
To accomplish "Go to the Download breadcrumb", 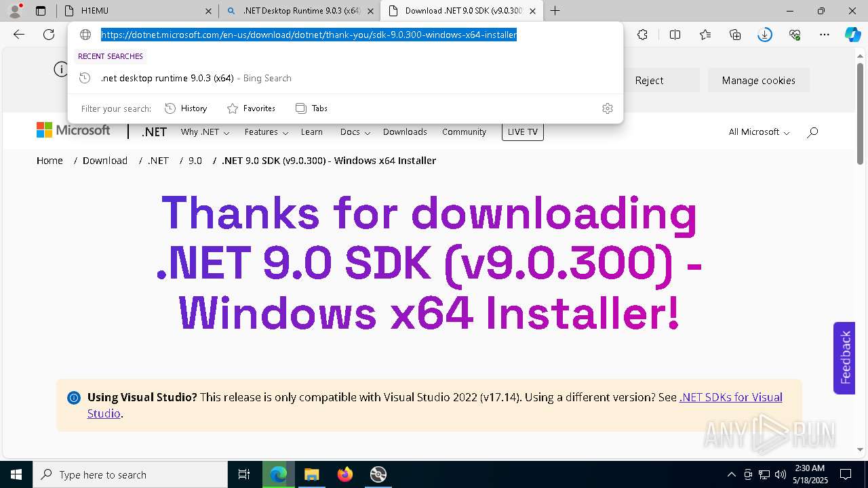I will [105, 161].
